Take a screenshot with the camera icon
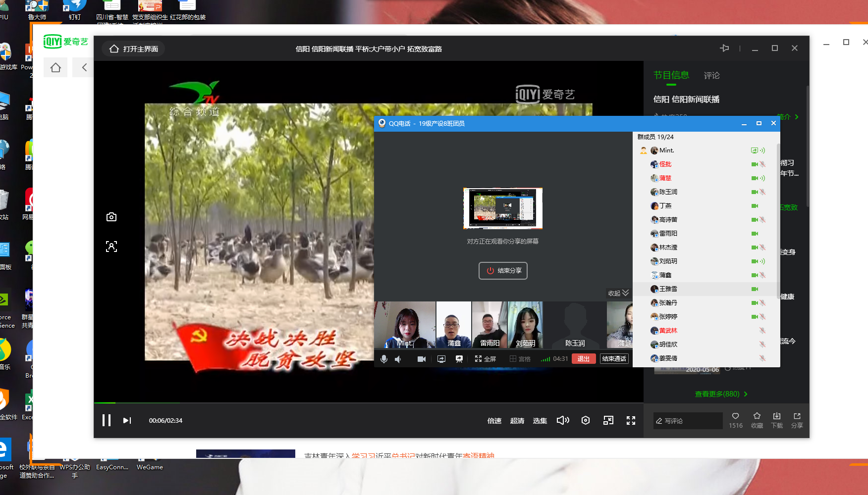Image resolution: width=868 pixels, height=495 pixels. click(111, 217)
